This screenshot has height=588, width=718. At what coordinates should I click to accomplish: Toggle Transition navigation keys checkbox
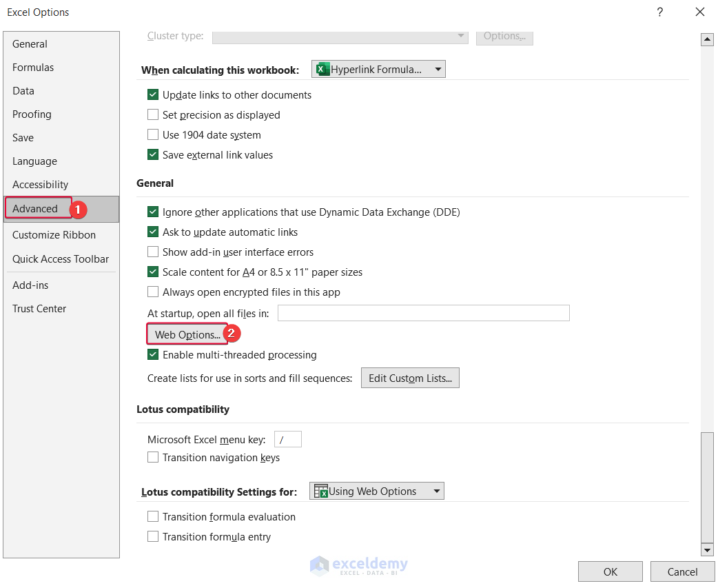coord(153,458)
